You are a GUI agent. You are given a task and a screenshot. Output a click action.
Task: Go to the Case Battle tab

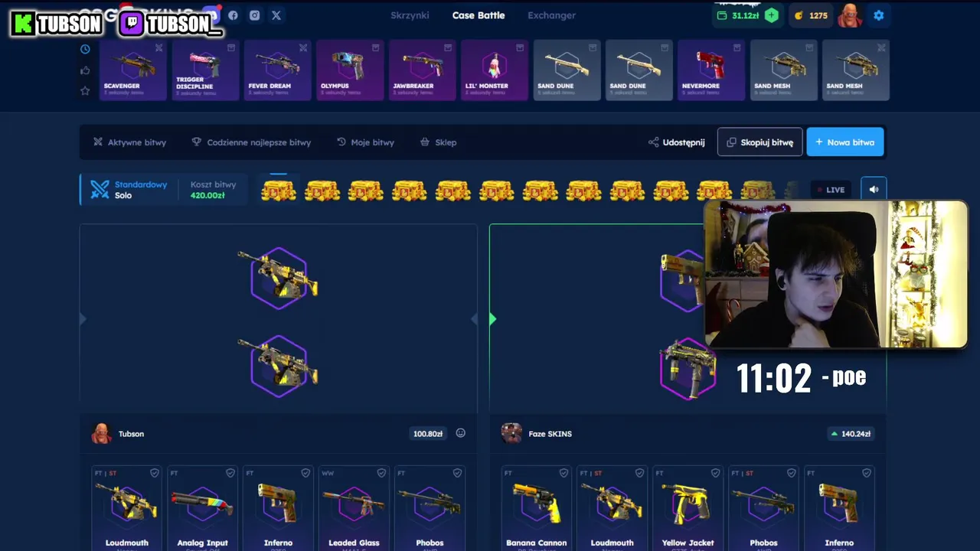pos(479,15)
